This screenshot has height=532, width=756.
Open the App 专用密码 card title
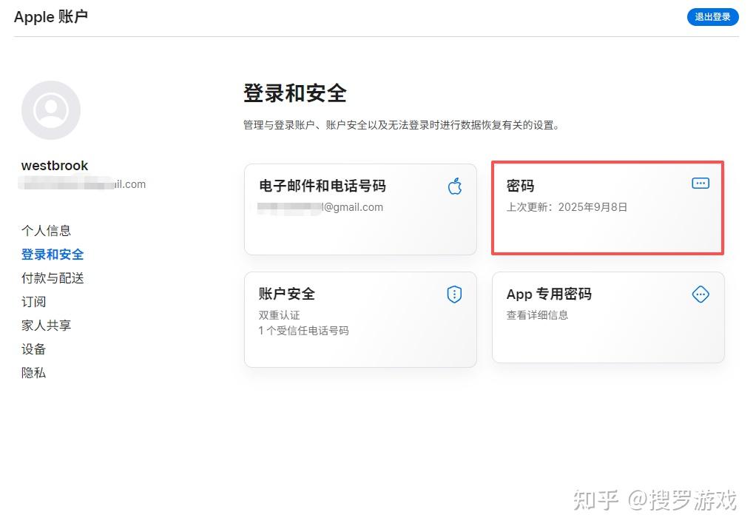(549, 294)
